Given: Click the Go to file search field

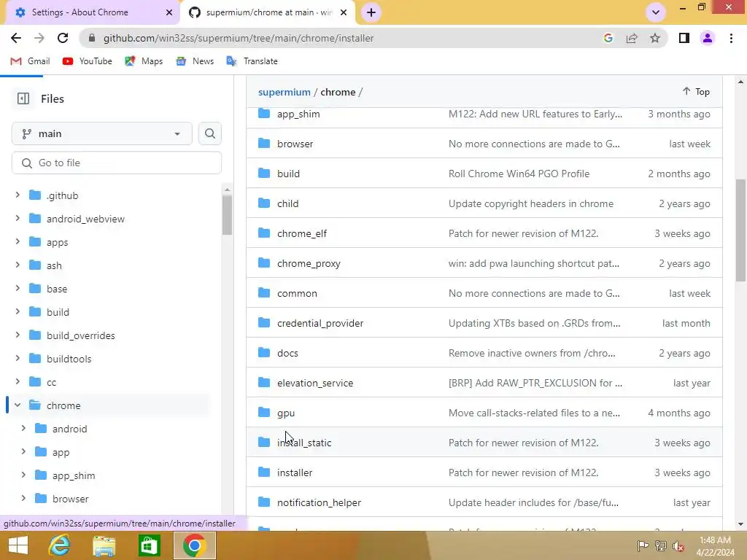Looking at the screenshot, I should 117,163.
